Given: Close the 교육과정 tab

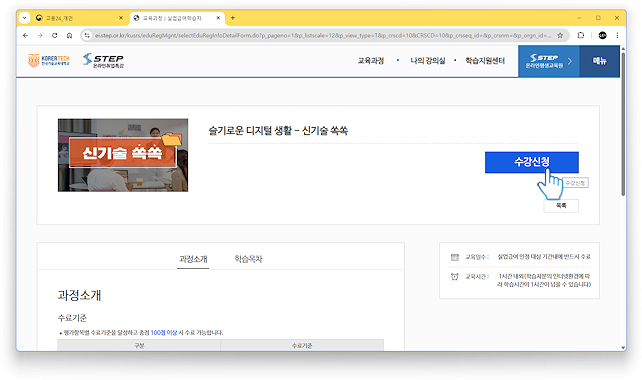Looking at the screenshot, I should pos(218,18).
